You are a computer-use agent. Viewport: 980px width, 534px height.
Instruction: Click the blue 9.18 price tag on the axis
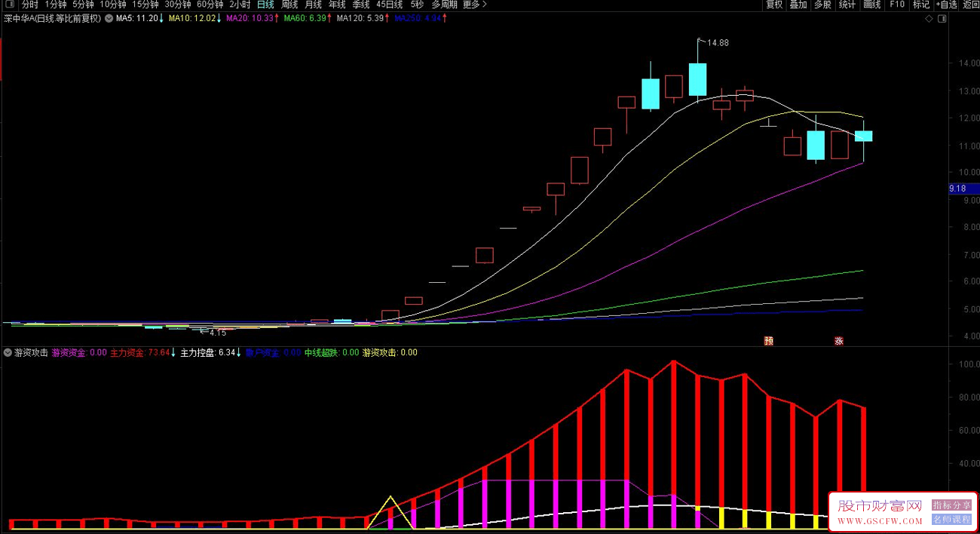pyautogui.click(x=957, y=189)
